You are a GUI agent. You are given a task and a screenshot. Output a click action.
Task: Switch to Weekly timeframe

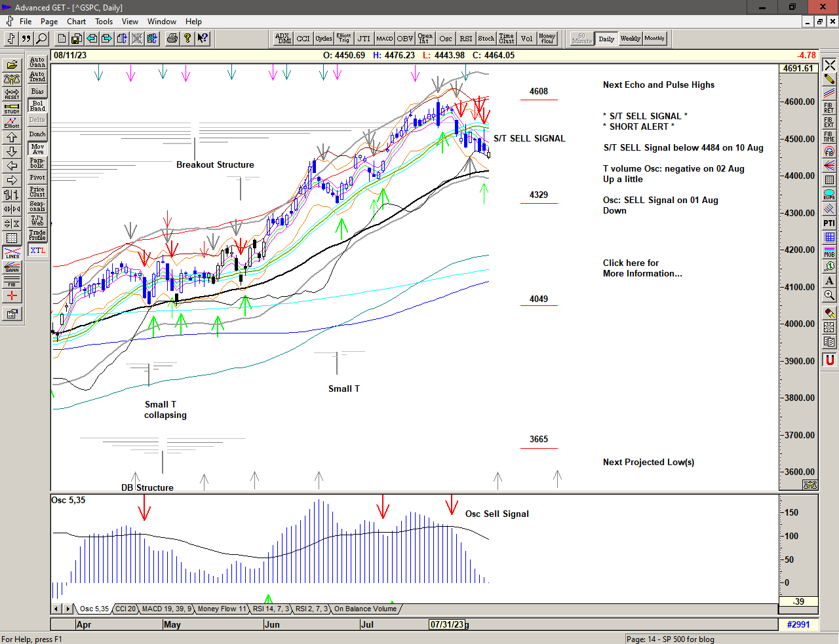(630, 39)
